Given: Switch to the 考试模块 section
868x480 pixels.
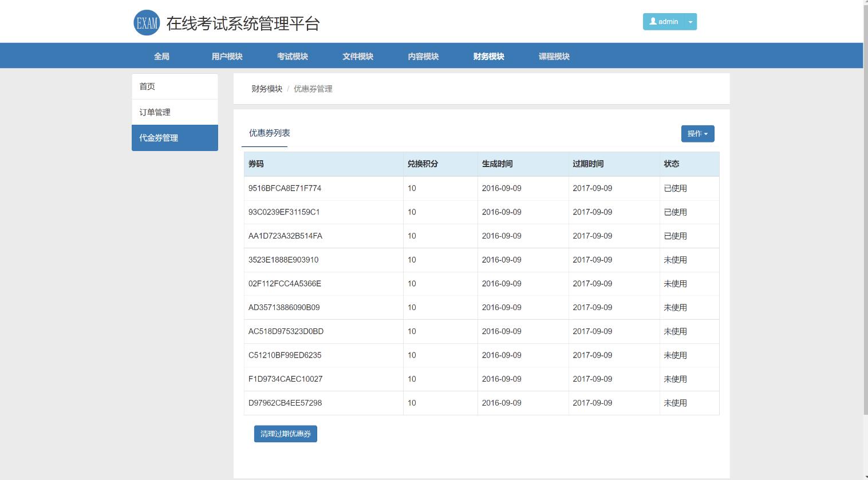Looking at the screenshot, I should (292, 56).
